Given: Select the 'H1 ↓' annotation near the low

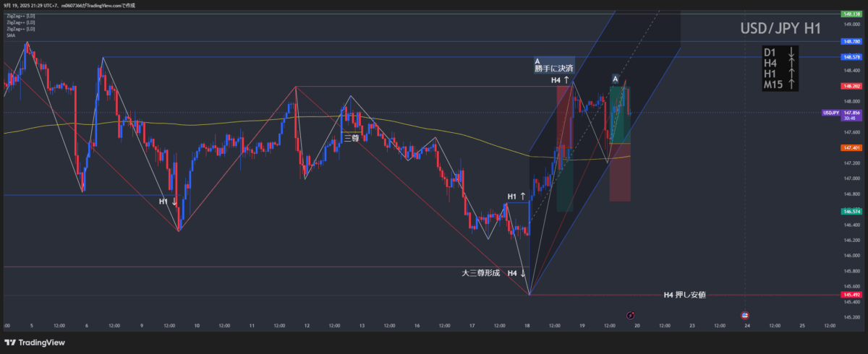Looking at the screenshot, I should (169, 202).
